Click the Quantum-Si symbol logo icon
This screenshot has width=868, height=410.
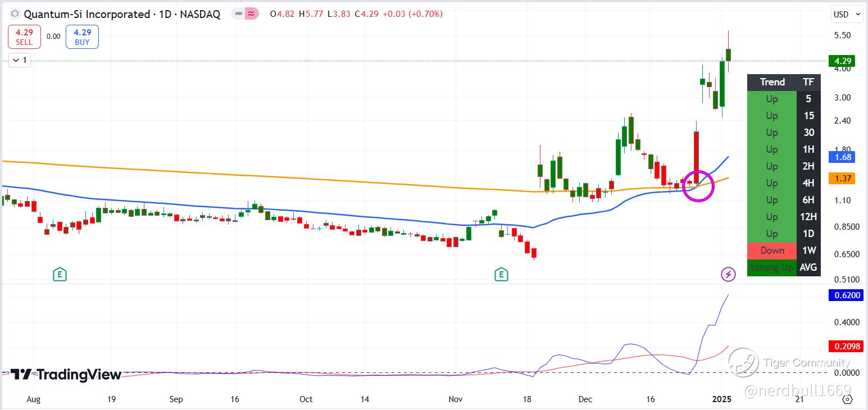[x=15, y=14]
